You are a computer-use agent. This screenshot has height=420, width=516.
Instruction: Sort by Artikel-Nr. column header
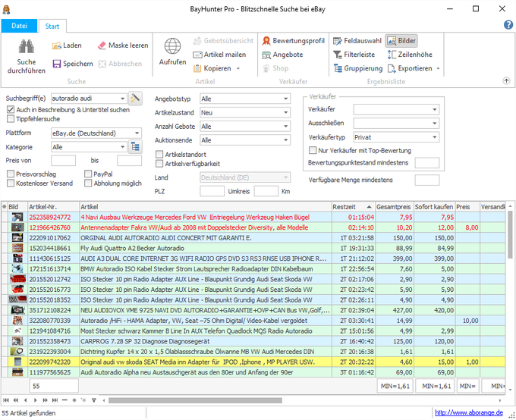[53, 207]
